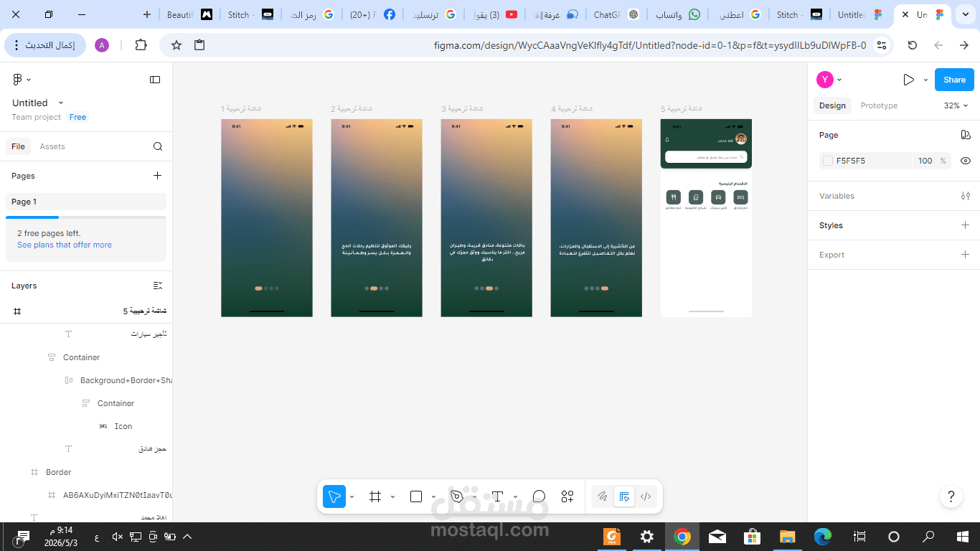Select the Frame tool in bottom toolbar
This screenshot has height=551, width=980.
375,496
